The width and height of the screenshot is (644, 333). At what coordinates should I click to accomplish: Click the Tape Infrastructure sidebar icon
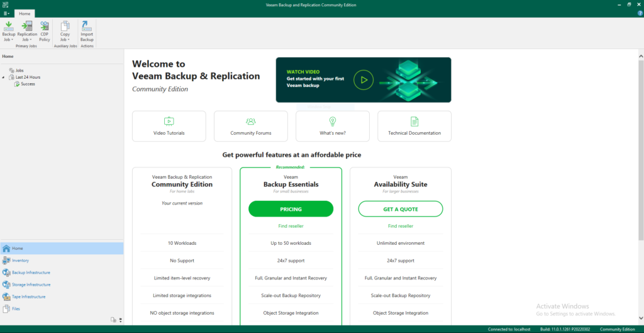6,296
